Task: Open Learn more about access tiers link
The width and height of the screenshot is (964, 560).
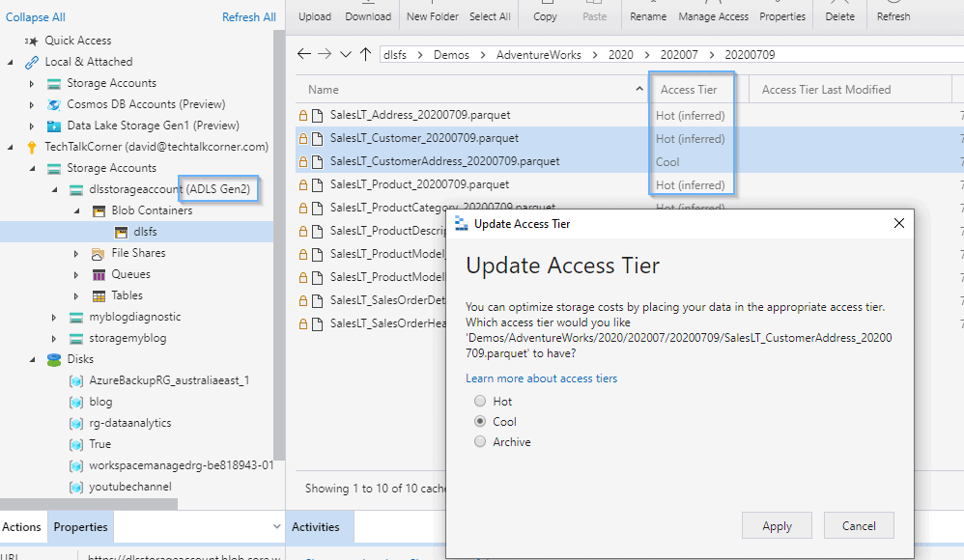Action: (x=541, y=378)
